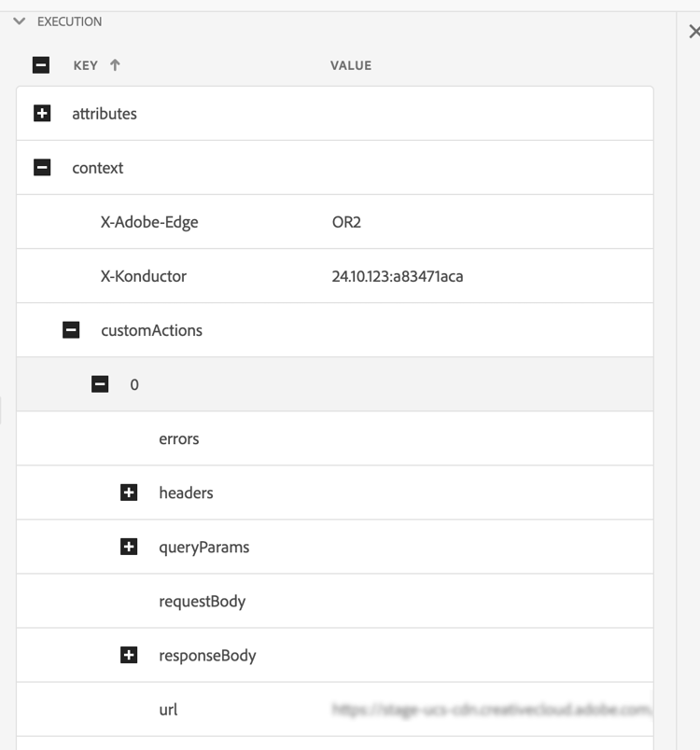Viewport: 700px width, 750px height.
Task: Click the VALUE column header
Action: tap(351, 65)
